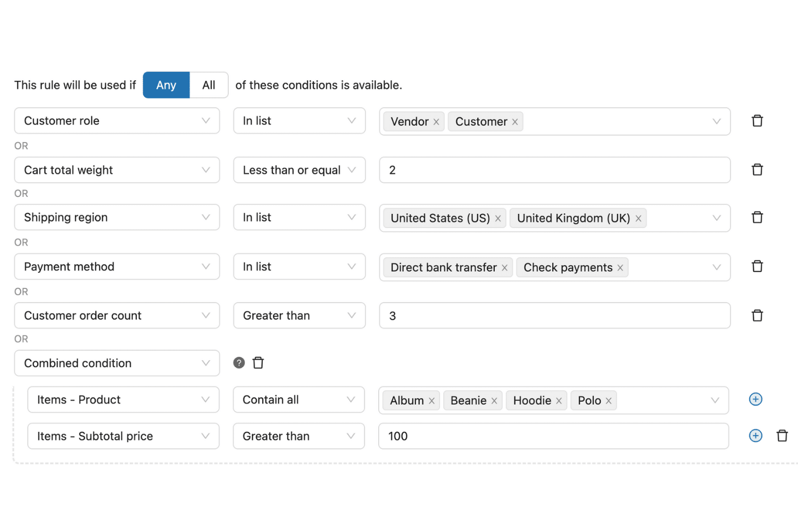Click the Combined condition help icon

click(x=239, y=363)
